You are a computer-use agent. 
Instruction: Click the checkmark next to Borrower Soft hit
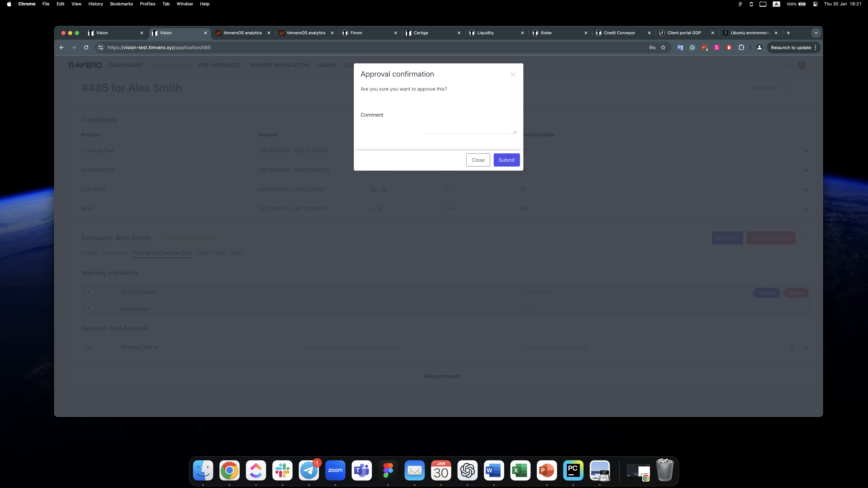(x=89, y=347)
